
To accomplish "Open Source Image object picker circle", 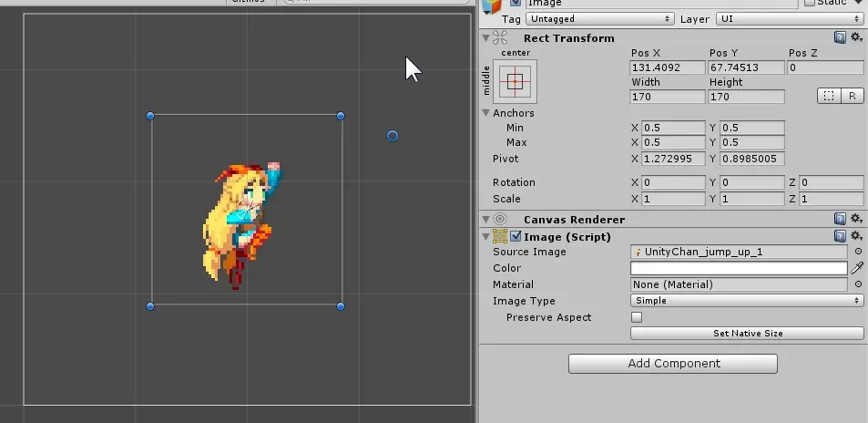I will [858, 252].
